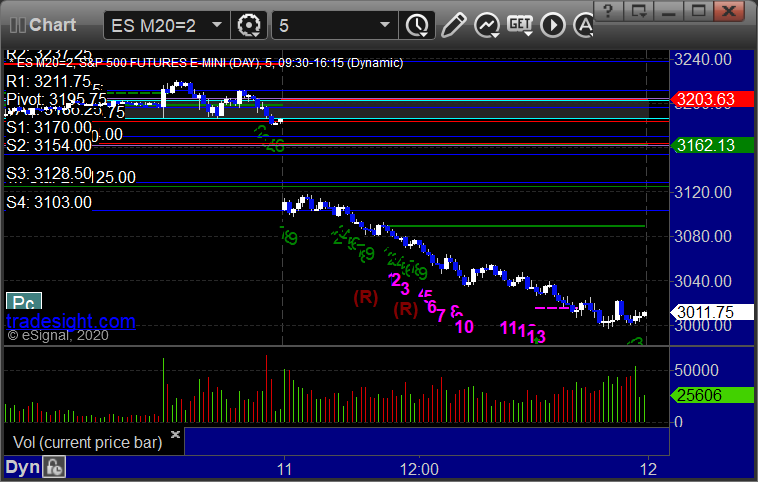Select the pencil drawing tools icon
Image resolution: width=758 pixels, height=482 pixels.
pos(453,25)
